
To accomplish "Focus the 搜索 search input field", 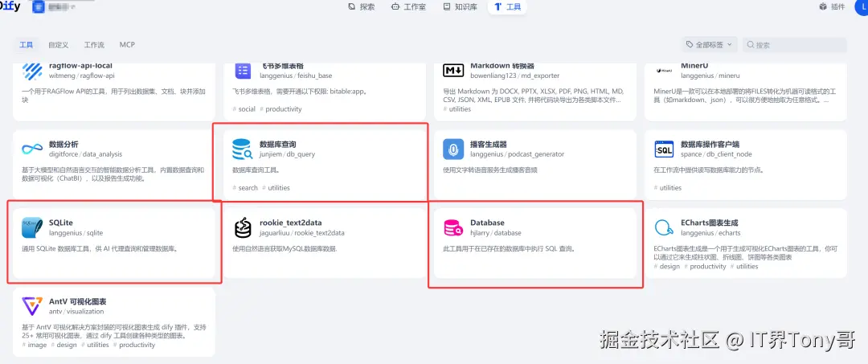I will [x=794, y=45].
